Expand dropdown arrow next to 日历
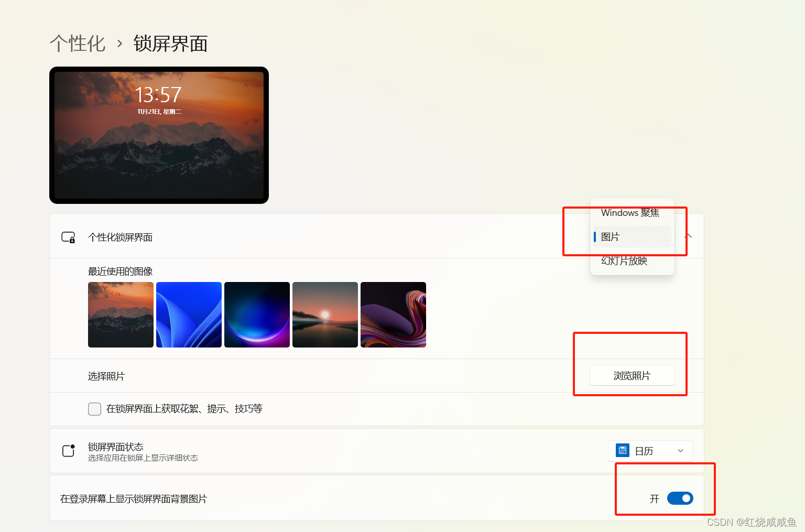This screenshot has width=805, height=532. point(680,451)
